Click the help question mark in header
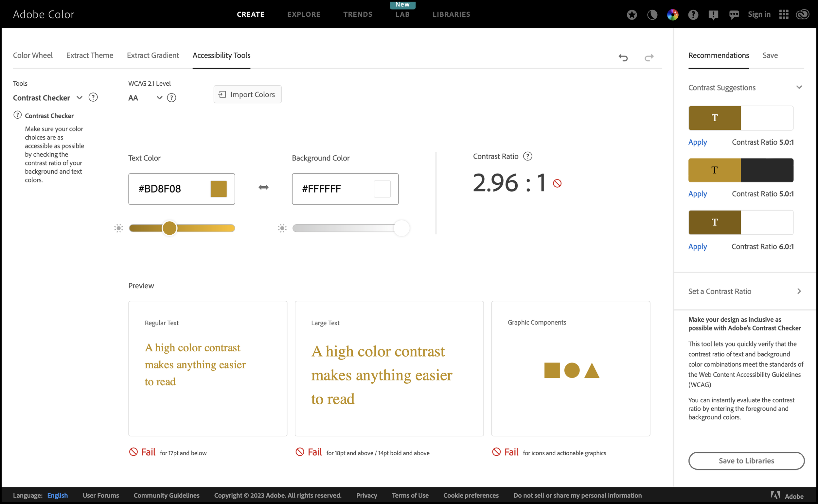This screenshot has width=818, height=504. [693, 14]
